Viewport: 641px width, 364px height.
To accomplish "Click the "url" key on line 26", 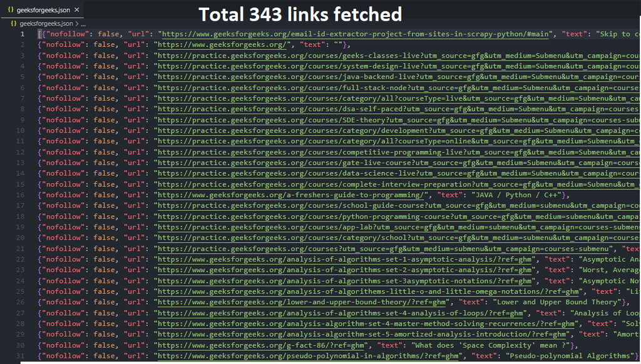I will [135, 302].
